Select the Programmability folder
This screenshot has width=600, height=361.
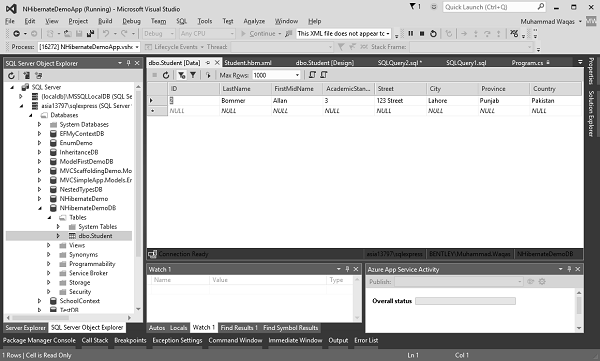pos(92,264)
